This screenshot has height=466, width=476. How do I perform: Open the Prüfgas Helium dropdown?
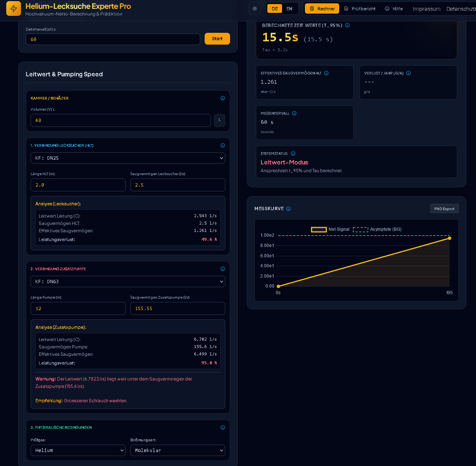(78, 450)
